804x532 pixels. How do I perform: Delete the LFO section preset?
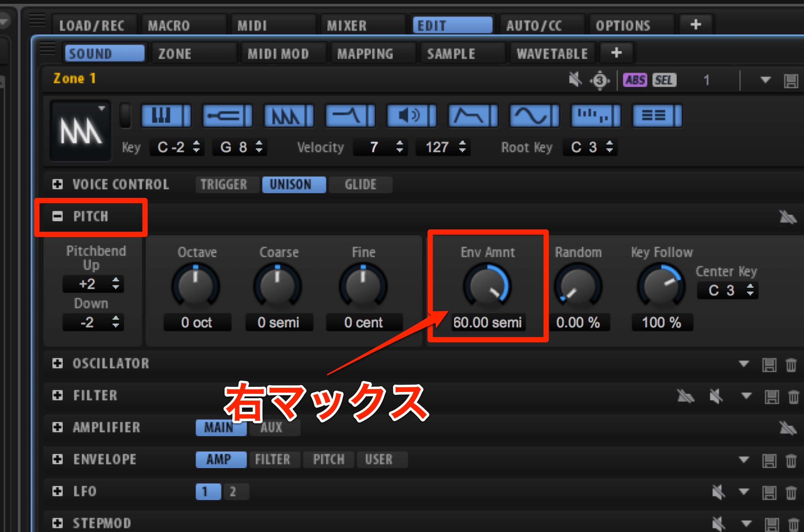tap(791, 493)
